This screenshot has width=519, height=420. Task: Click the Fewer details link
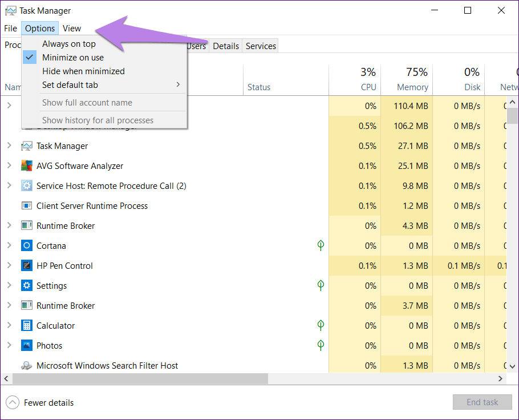48,403
